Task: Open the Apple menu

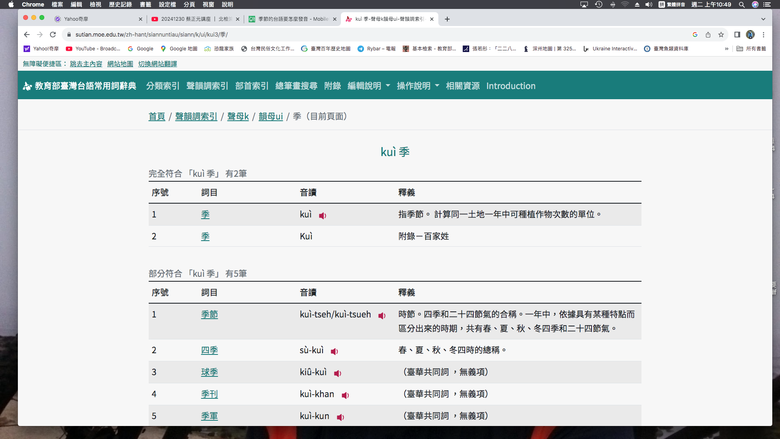Action: pos(11,4)
